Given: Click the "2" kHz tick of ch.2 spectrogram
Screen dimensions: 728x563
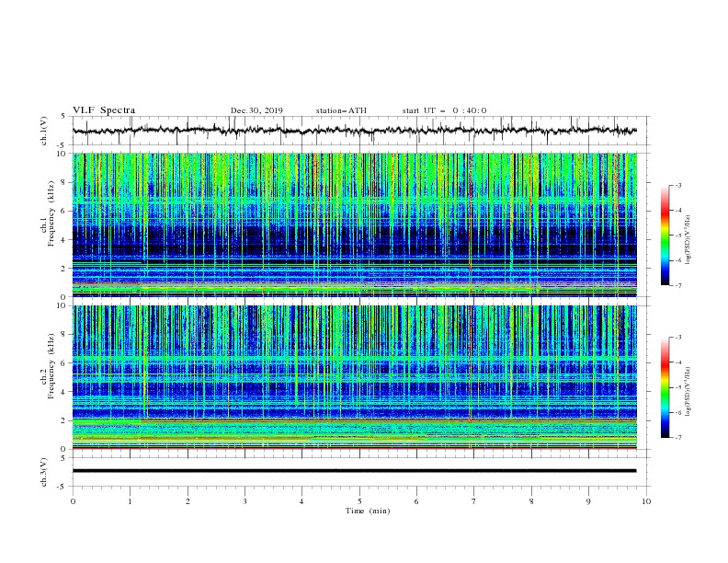Looking at the screenshot, I should 63,420.
